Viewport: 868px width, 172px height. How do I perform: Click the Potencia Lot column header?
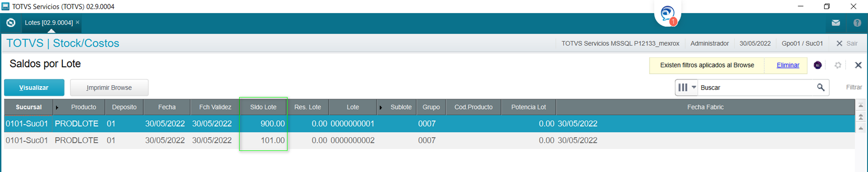(x=528, y=107)
